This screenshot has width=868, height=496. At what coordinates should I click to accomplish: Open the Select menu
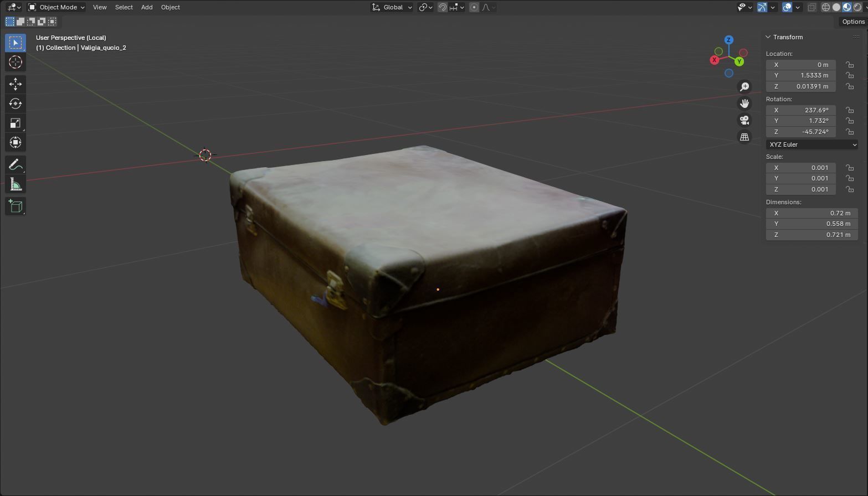[x=124, y=7]
